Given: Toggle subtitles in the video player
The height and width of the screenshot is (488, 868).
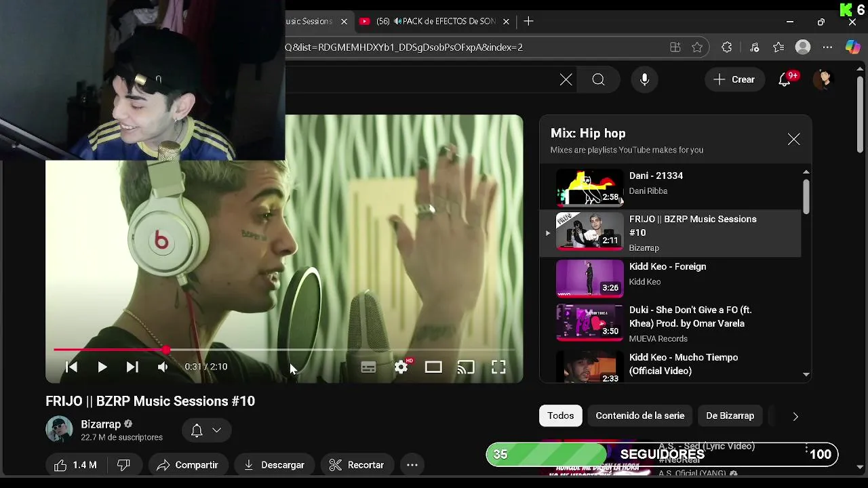Looking at the screenshot, I should pyautogui.click(x=368, y=367).
